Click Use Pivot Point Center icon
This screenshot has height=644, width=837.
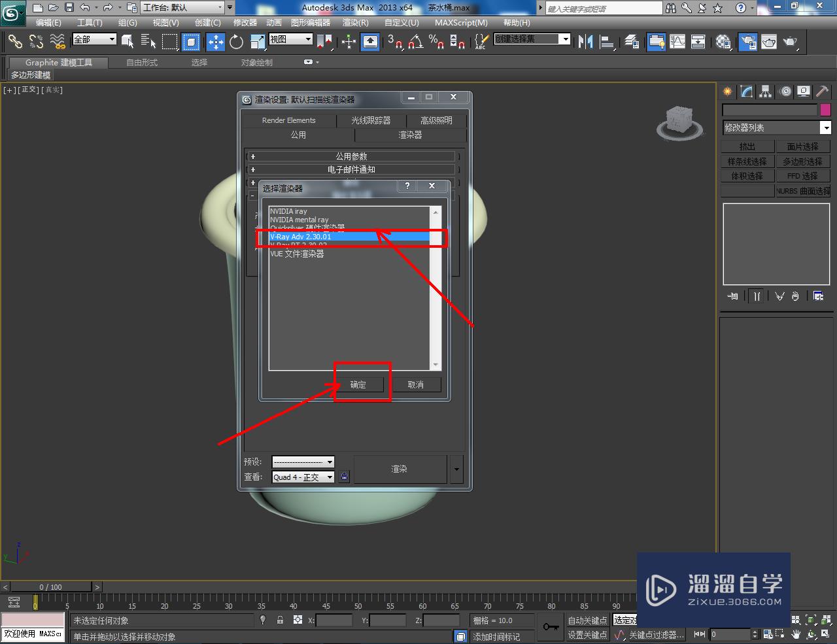(324, 42)
